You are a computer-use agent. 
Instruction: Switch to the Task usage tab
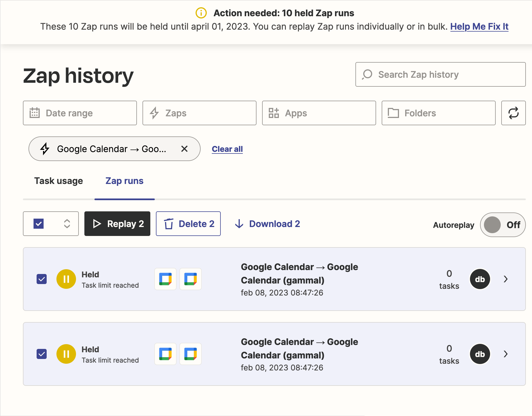pos(59,181)
